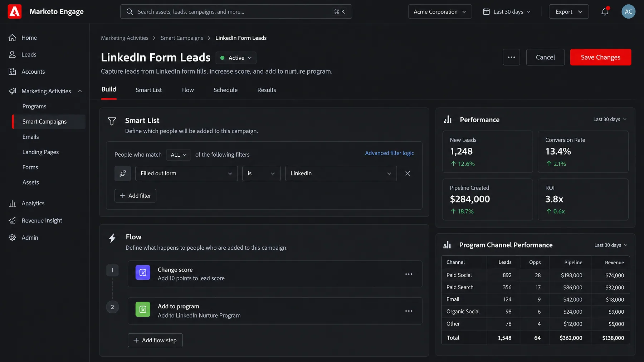Click the Change score step icon
The width and height of the screenshot is (644, 362).
pyautogui.click(x=143, y=273)
